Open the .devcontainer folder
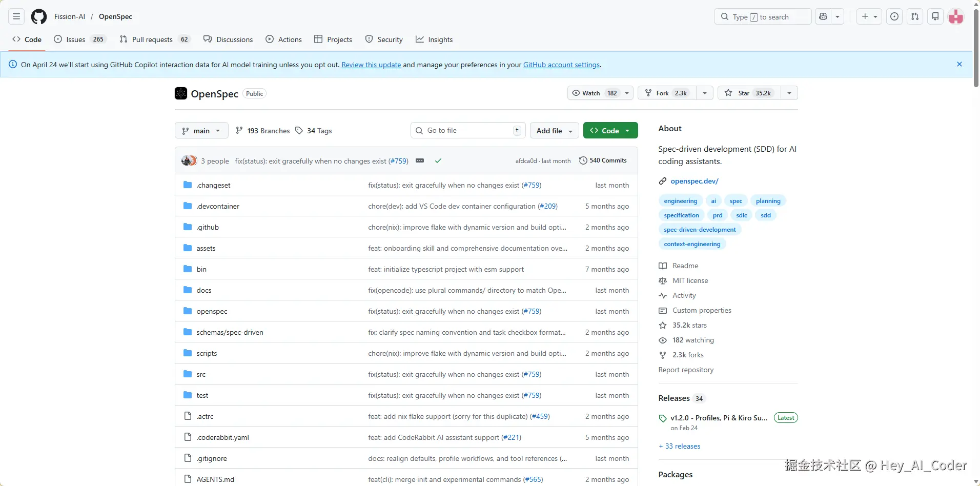Viewport: 980px width, 486px height. point(218,206)
